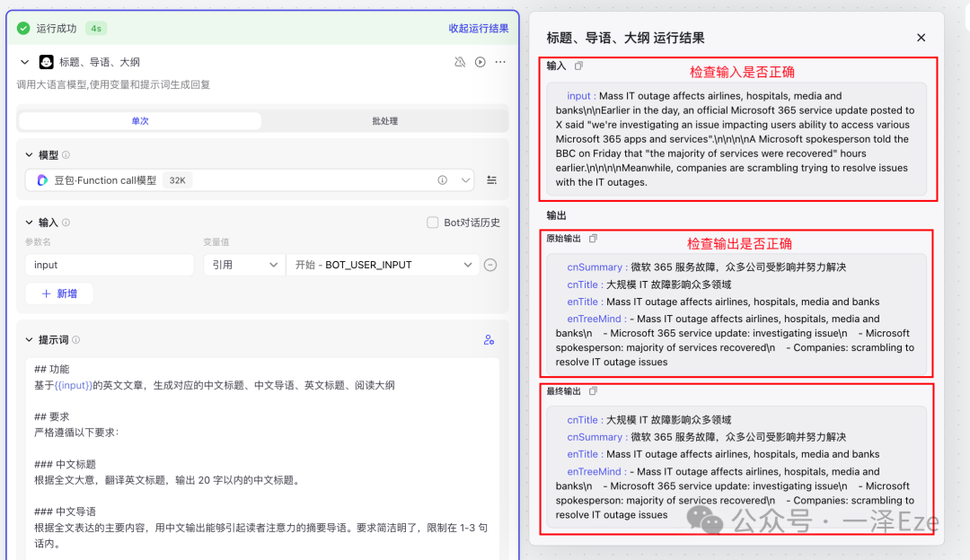Click the input key in 输入 result
970x560 pixels.
[x=579, y=96]
